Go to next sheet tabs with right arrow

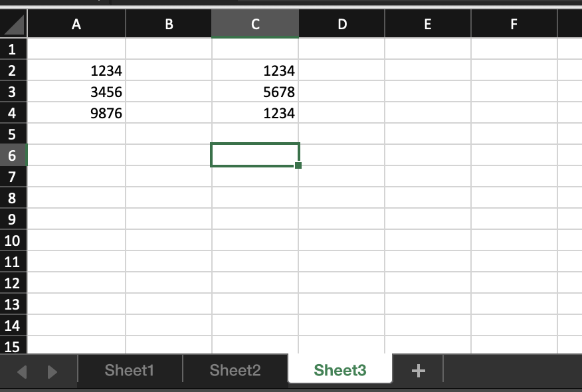click(52, 371)
